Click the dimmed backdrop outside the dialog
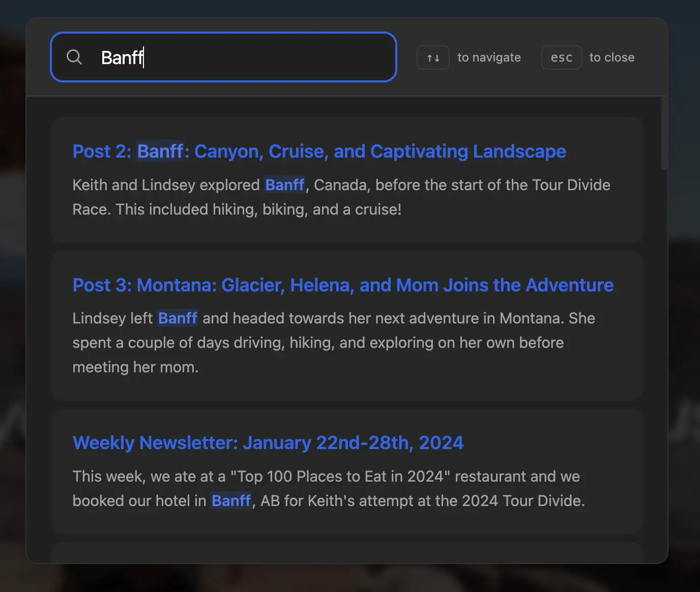 (12, 305)
